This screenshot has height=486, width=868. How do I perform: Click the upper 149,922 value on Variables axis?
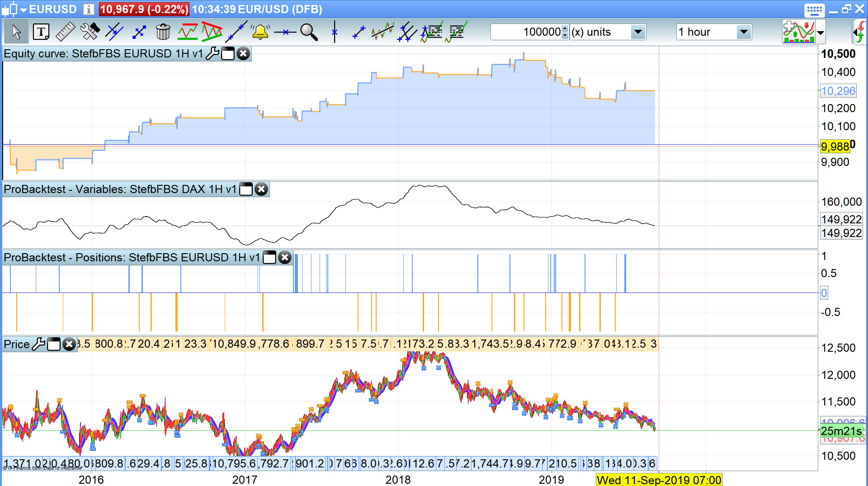click(841, 219)
